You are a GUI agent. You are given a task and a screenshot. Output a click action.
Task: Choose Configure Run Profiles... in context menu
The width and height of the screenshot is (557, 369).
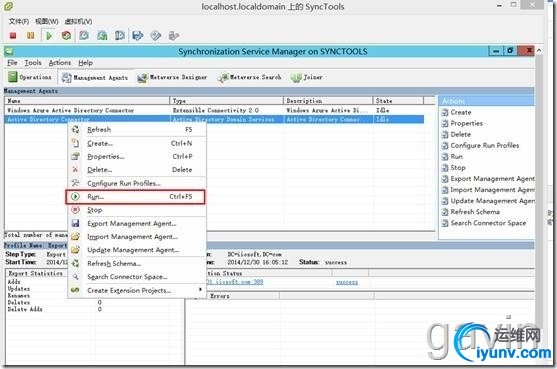[136, 183]
